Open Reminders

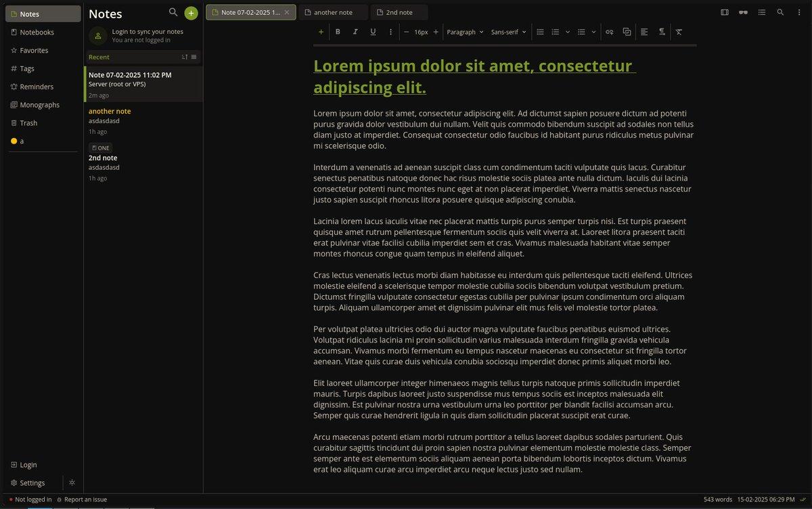pos(43,87)
